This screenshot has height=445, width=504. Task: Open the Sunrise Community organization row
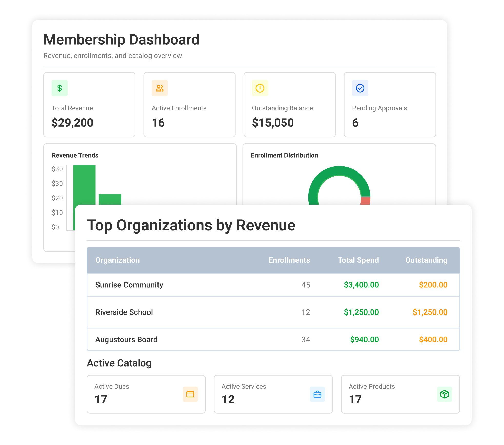point(129,285)
